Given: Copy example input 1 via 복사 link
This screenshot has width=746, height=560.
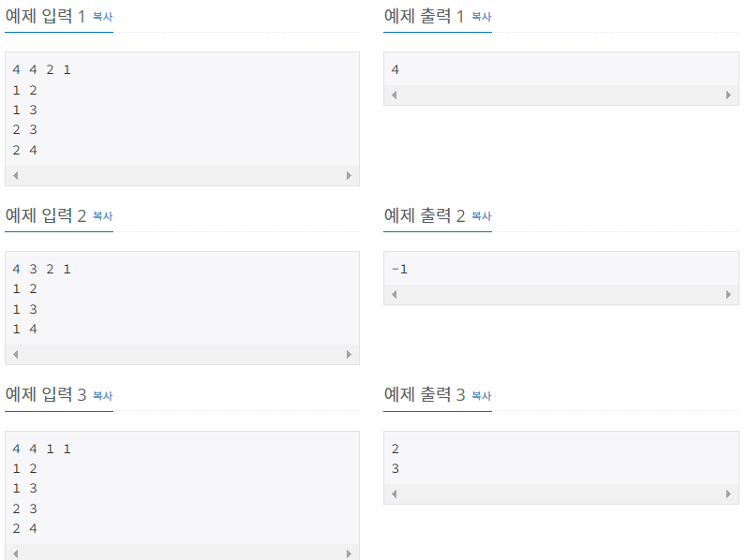Looking at the screenshot, I should pyautogui.click(x=102, y=17).
